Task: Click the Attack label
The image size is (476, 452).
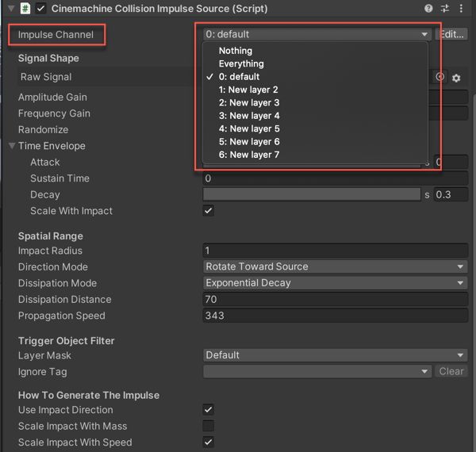Action: (x=45, y=163)
